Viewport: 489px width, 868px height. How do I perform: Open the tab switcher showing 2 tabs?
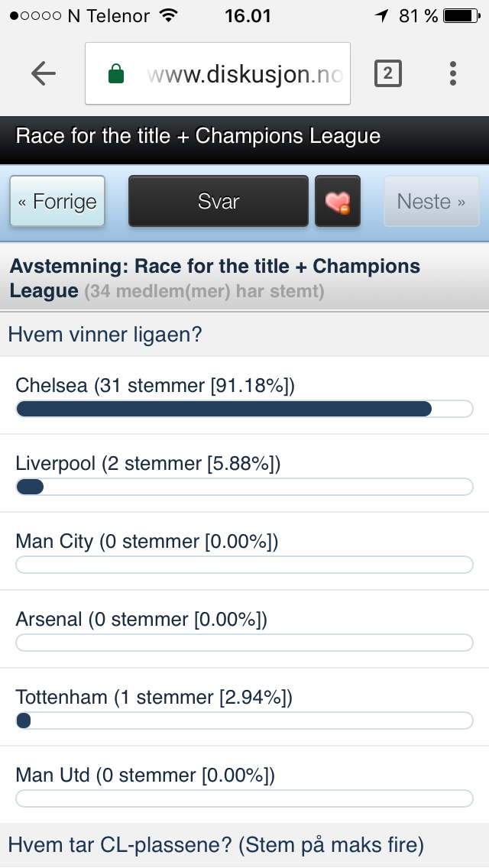[x=387, y=73]
